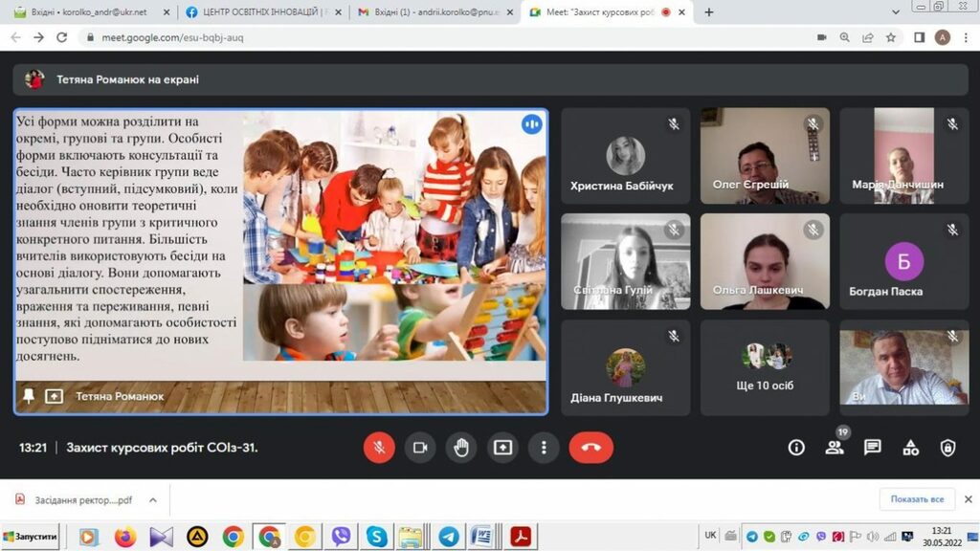Unmute the microphone in call controls

(379, 447)
